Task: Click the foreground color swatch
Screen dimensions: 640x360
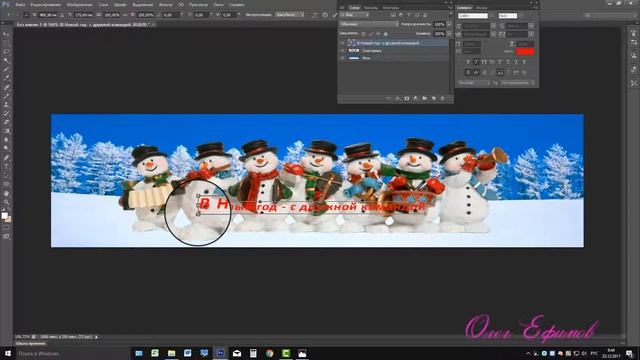Action: point(4,215)
